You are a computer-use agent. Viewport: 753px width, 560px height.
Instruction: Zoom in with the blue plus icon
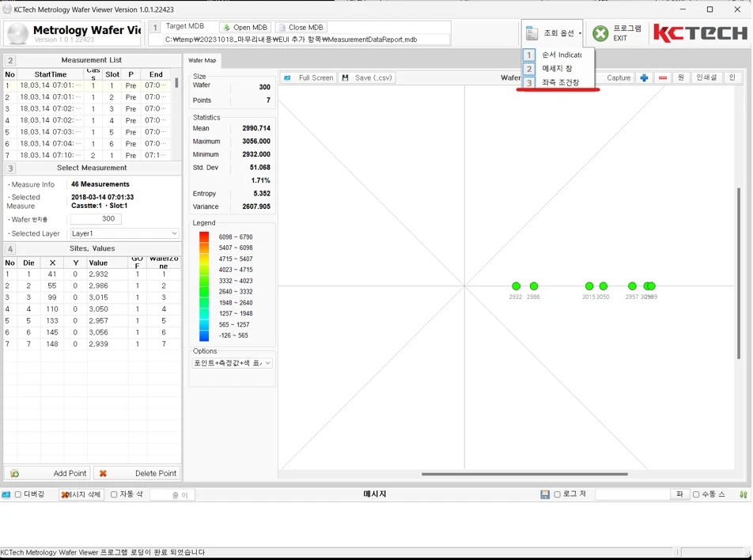[x=644, y=78]
